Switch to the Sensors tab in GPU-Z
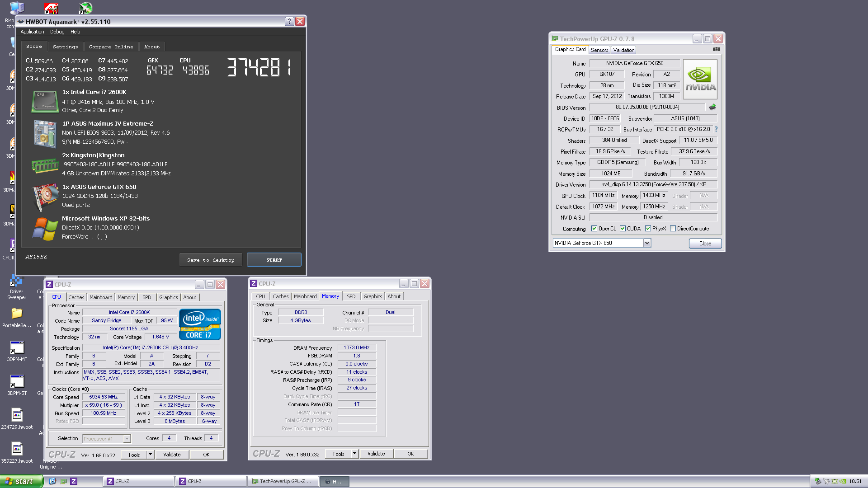Image resolution: width=868 pixels, height=488 pixels. tap(599, 50)
